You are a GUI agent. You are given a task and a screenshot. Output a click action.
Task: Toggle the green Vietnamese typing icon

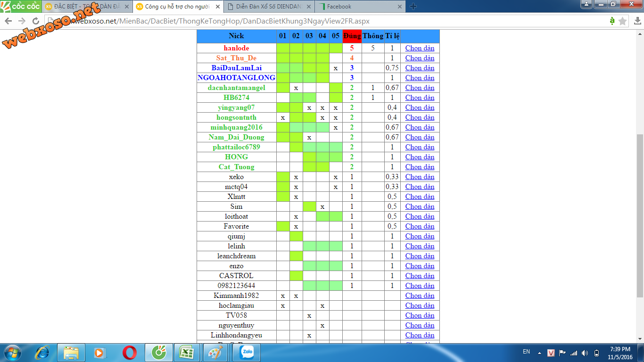click(x=612, y=21)
